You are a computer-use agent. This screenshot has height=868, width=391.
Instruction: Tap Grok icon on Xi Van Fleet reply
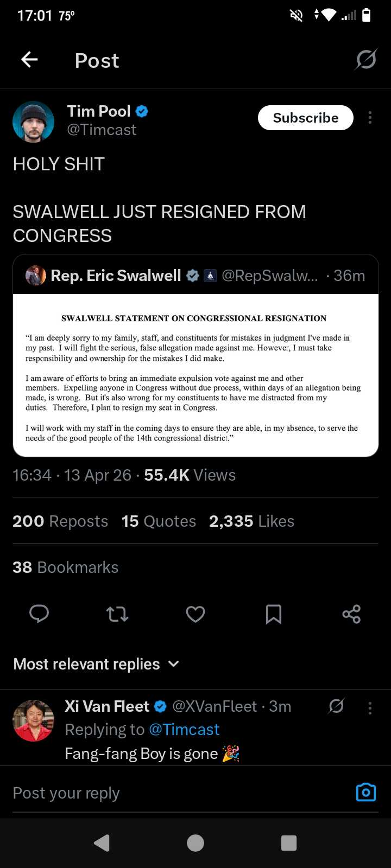click(336, 706)
